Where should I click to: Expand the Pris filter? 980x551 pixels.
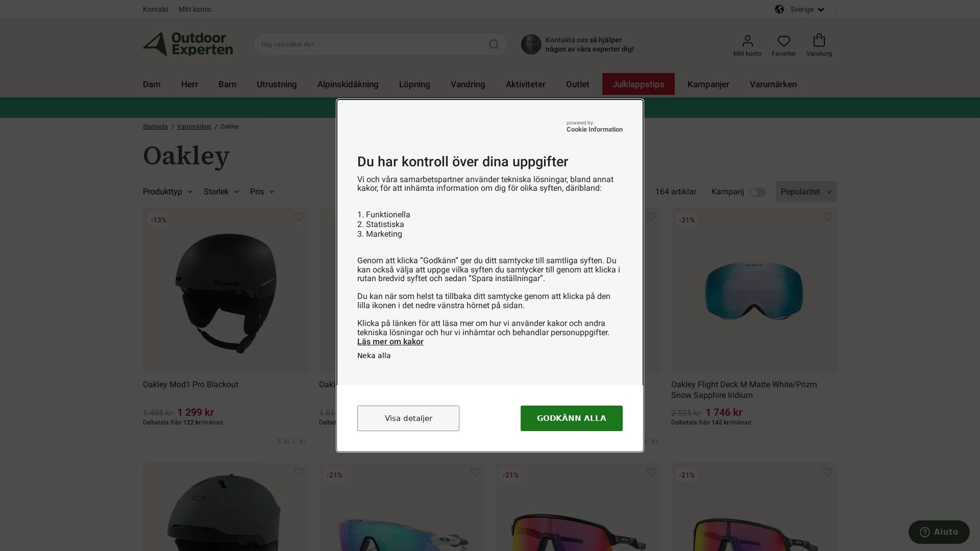tap(262, 192)
